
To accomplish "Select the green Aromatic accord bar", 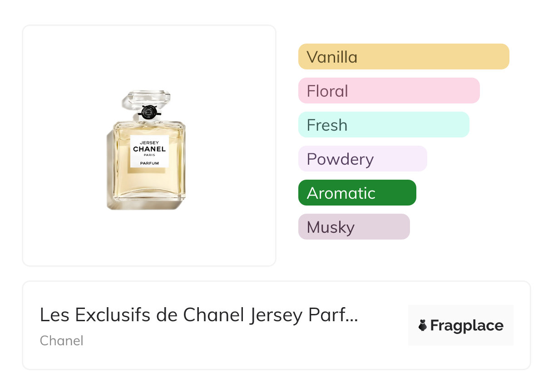I will (x=357, y=193).
